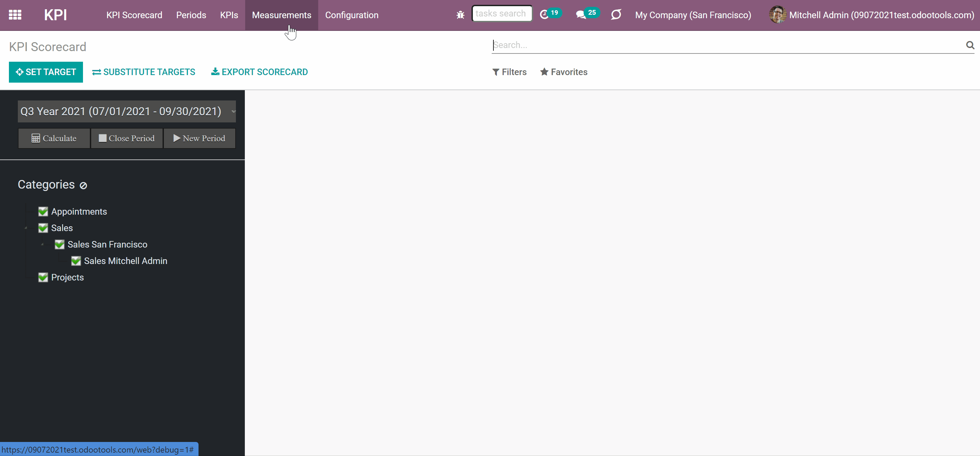The image size is (980, 456).
Task: Select the Sales Mitchell Admin label
Action: (126, 261)
